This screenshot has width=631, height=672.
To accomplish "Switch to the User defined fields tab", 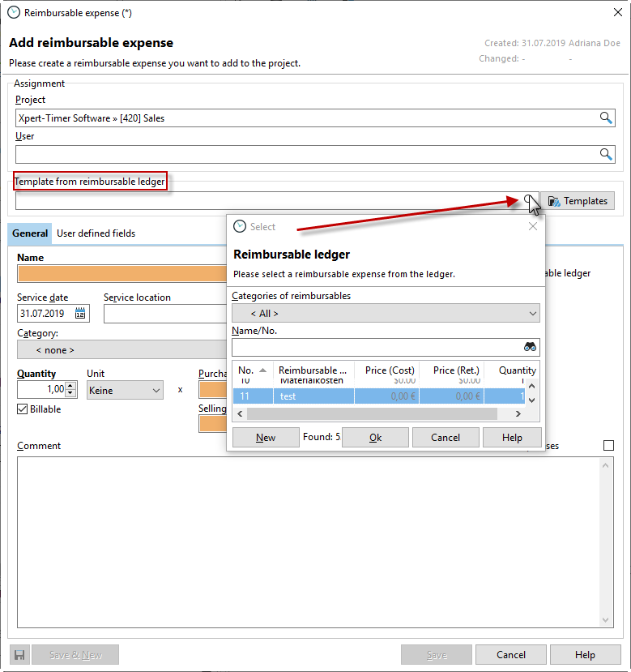I will pyautogui.click(x=96, y=233).
